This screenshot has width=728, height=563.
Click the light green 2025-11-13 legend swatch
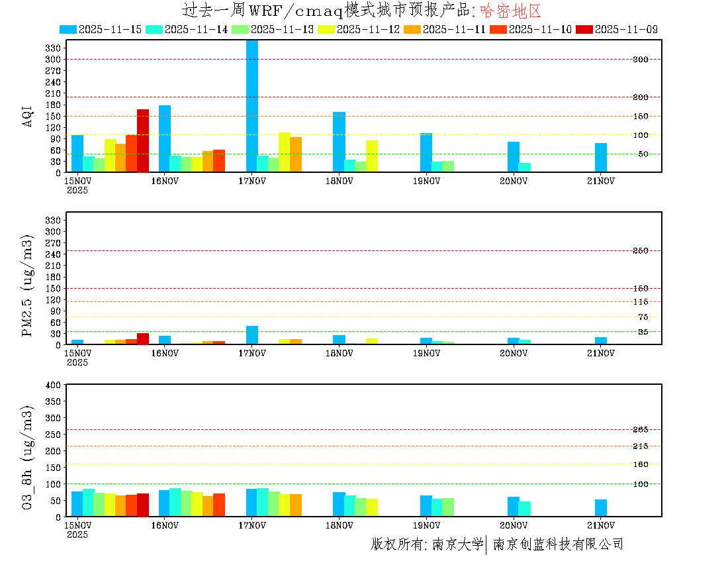[240, 29]
